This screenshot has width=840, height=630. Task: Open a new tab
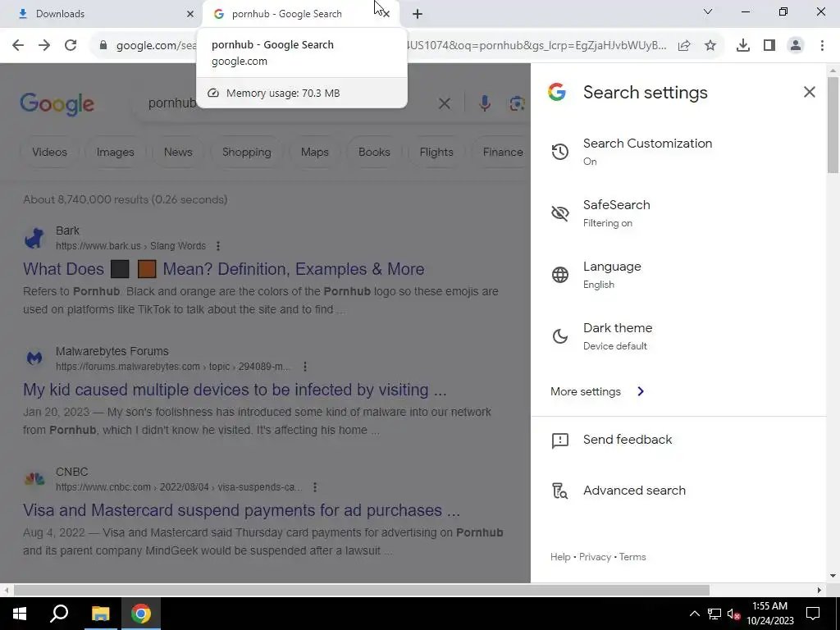coord(418,14)
